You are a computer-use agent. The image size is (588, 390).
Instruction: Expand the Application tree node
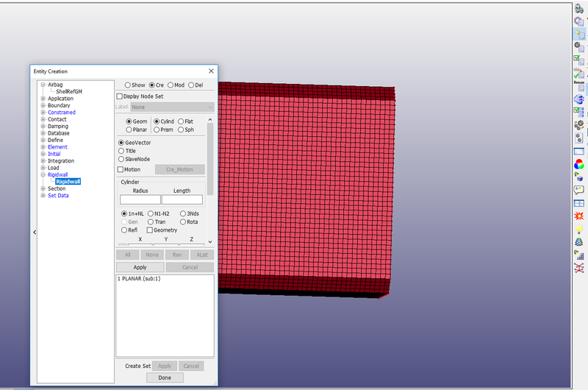(43, 99)
